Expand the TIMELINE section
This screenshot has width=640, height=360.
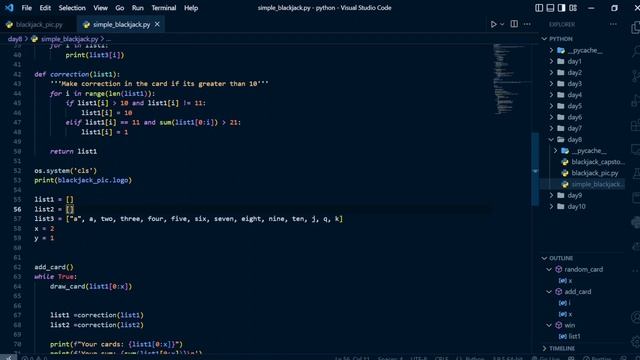tap(544, 348)
